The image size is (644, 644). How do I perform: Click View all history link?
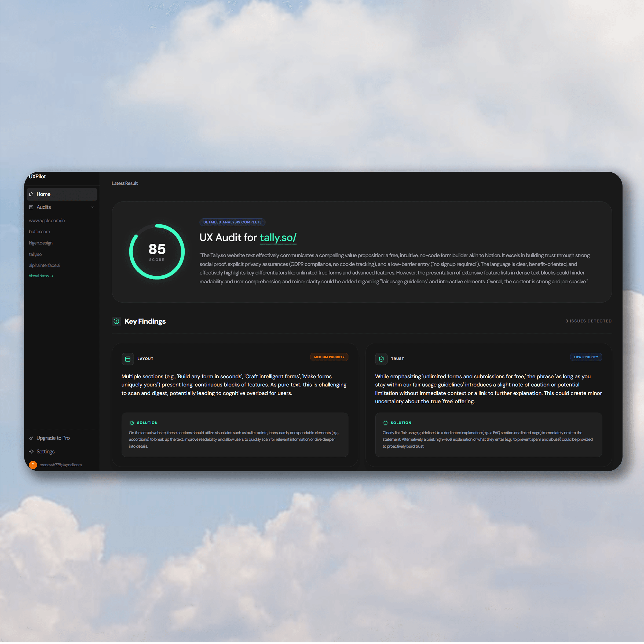(41, 276)
